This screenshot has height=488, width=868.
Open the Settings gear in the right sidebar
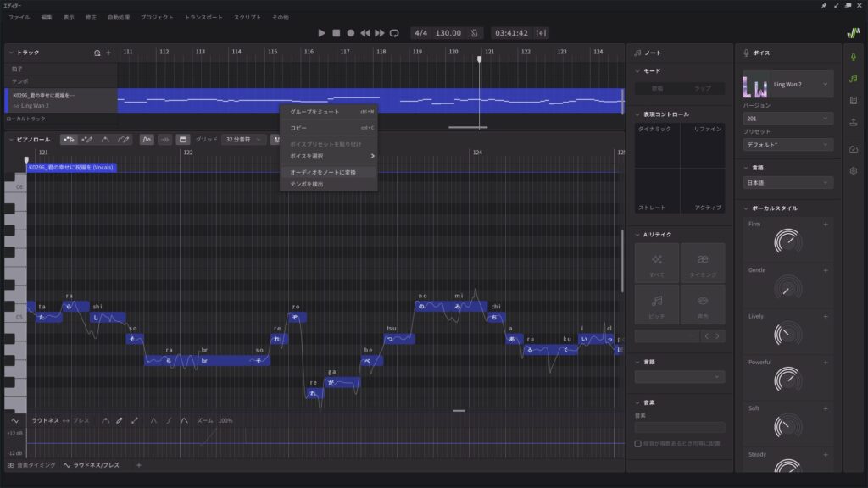tap(853, 170)
